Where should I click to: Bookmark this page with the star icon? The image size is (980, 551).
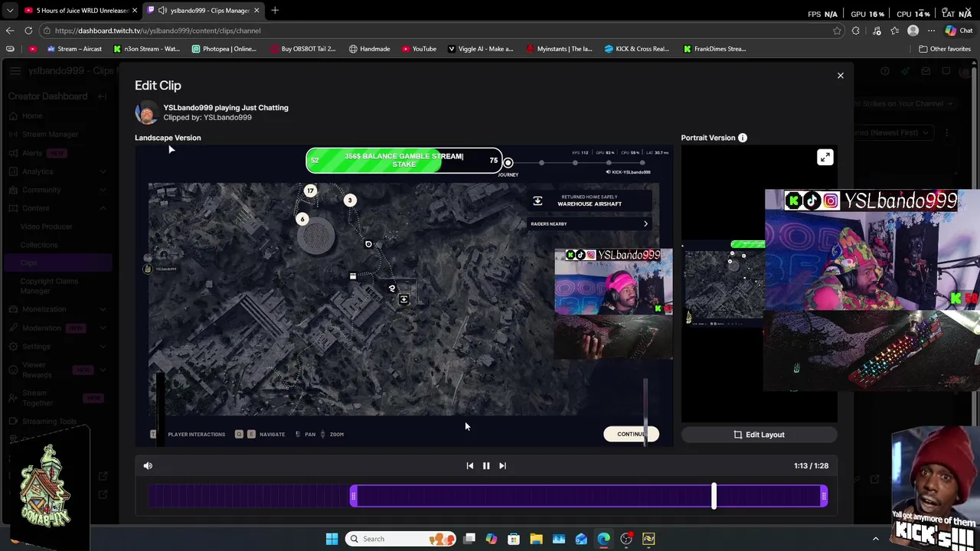tap(837, 31)
